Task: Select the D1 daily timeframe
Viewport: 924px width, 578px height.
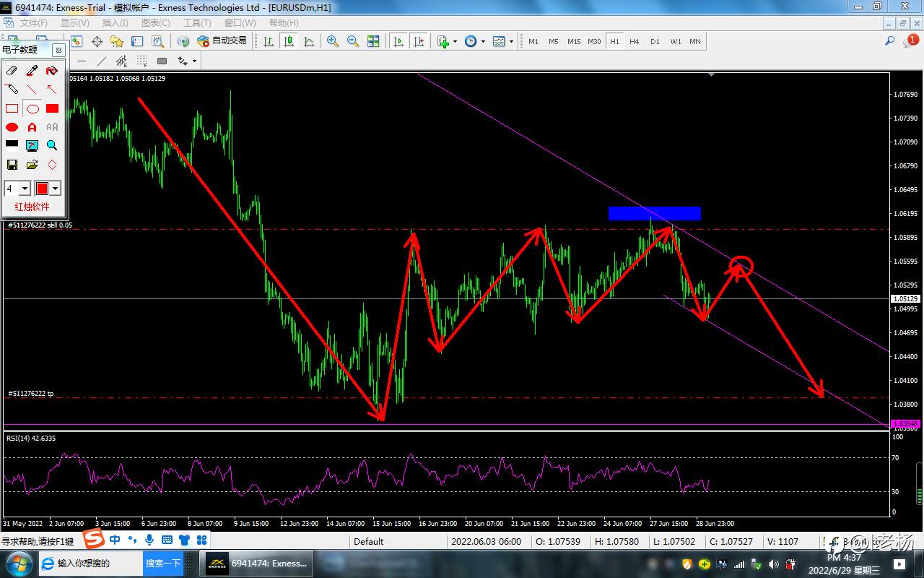Action: [x=655, y=41]
